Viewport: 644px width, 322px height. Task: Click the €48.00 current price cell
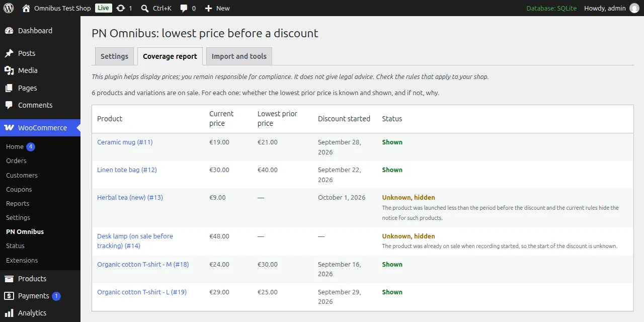click(x=219, y=236)
